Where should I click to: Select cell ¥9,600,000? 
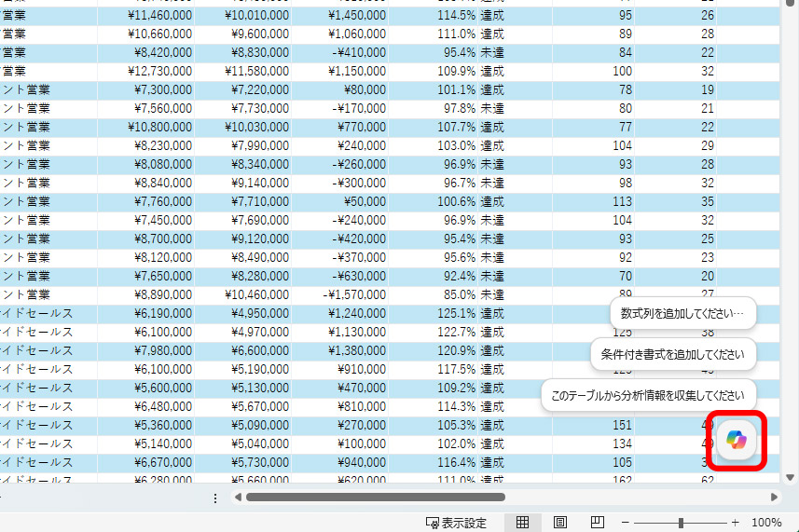coord(243,34)
